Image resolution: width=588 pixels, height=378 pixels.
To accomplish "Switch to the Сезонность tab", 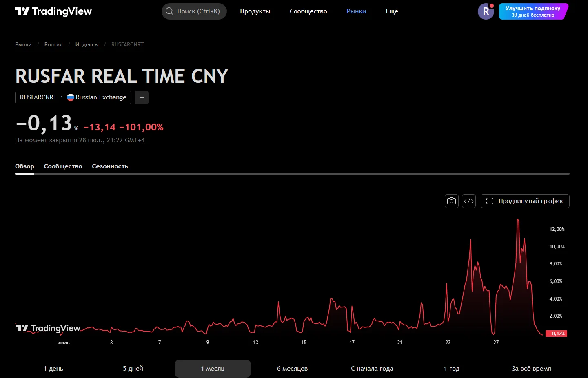I will (x=110, y=166).
